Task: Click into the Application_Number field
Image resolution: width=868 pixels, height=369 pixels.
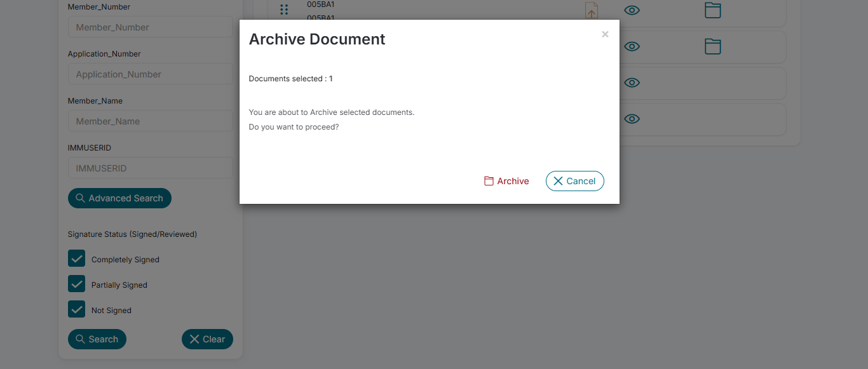Action: click(x=150, y=74)
